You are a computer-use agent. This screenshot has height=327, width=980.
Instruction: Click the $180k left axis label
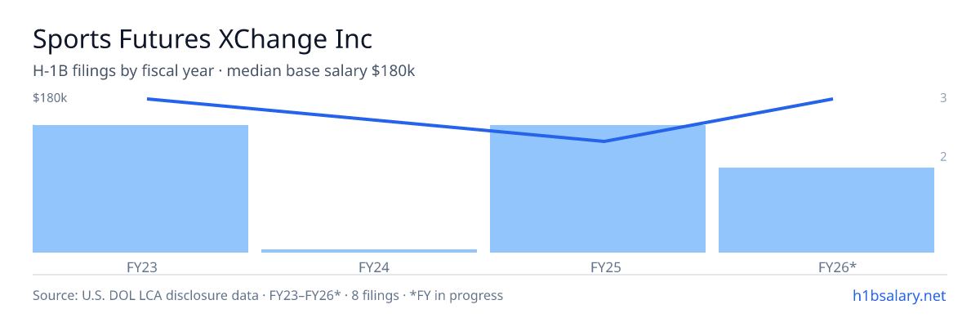50,98
